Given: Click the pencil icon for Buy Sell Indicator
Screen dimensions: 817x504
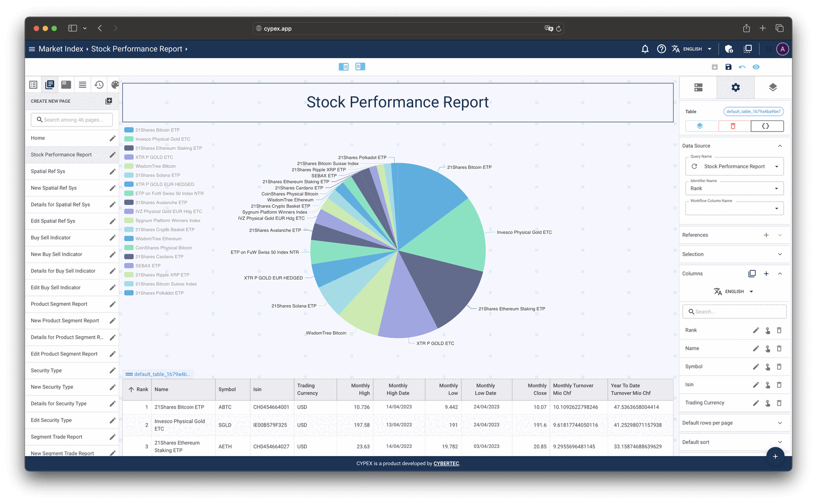Looking at the screenshot, I should 112,238.
